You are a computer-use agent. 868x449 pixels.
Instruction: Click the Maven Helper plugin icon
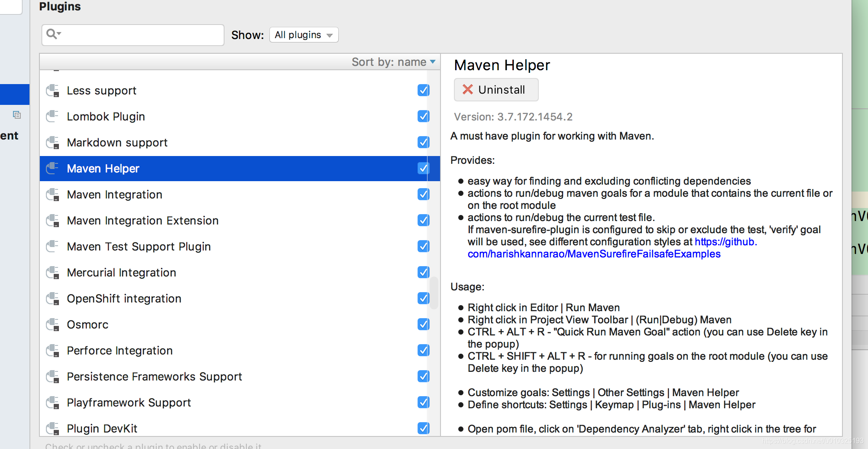53,169
